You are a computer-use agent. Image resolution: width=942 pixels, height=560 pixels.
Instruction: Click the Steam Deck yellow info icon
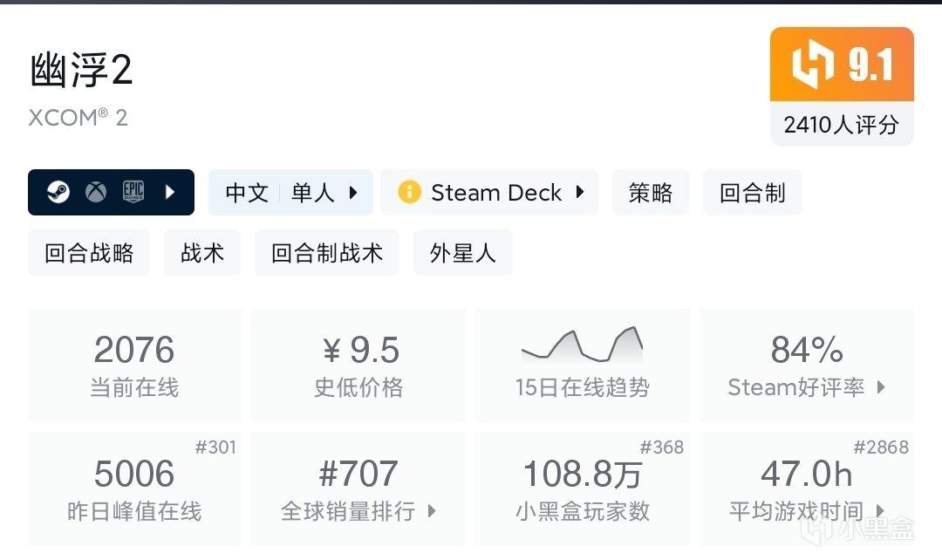click(408, 192)
